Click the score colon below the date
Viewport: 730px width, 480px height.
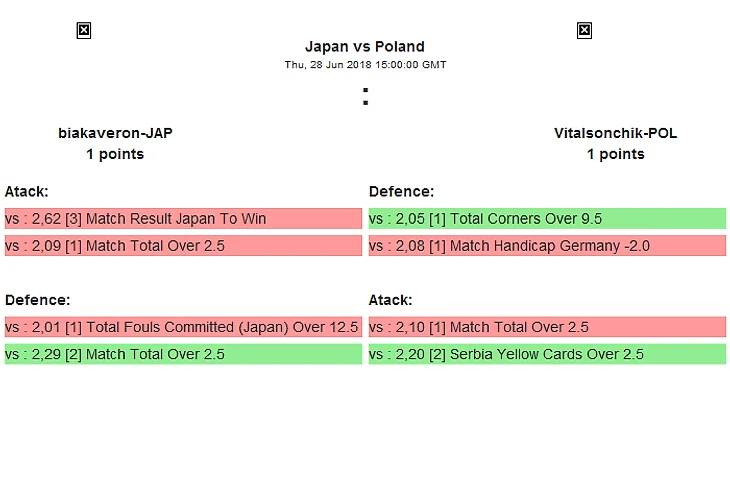point(366,97)
